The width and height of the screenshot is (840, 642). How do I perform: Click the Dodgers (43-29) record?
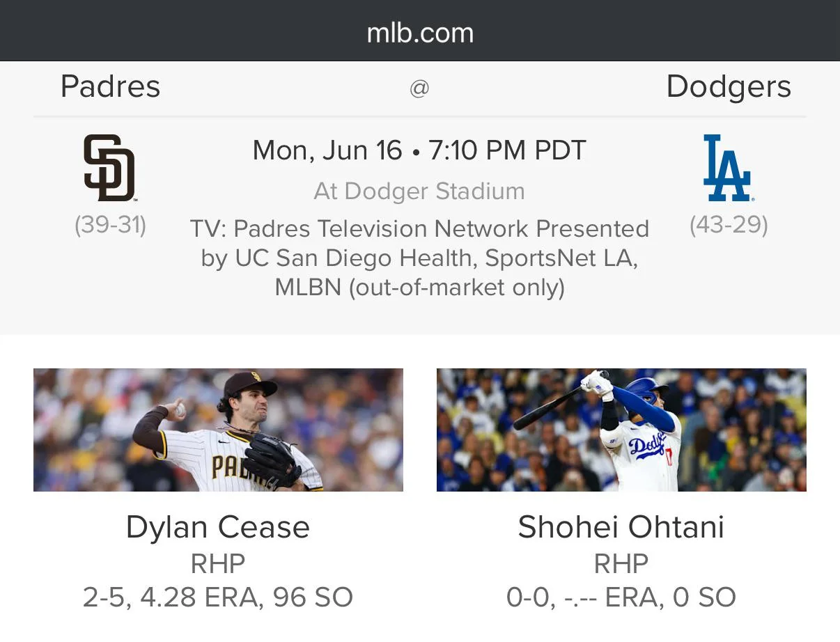(729, 225)
